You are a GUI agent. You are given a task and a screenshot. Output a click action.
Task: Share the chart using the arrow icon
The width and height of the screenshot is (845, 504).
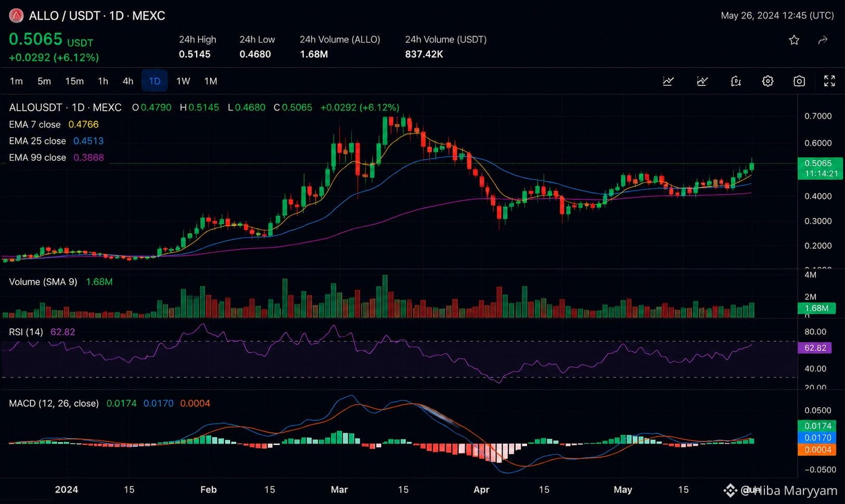click(823, 40)
